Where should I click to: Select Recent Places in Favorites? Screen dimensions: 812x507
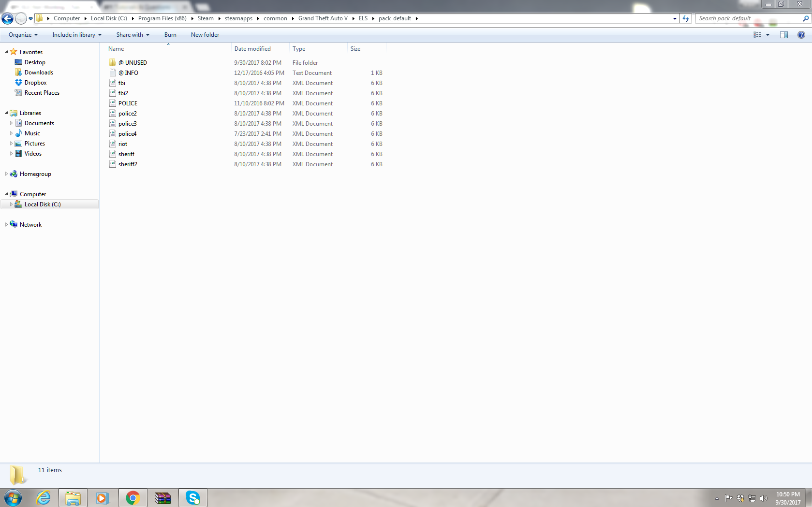click(x=42, y=93)
